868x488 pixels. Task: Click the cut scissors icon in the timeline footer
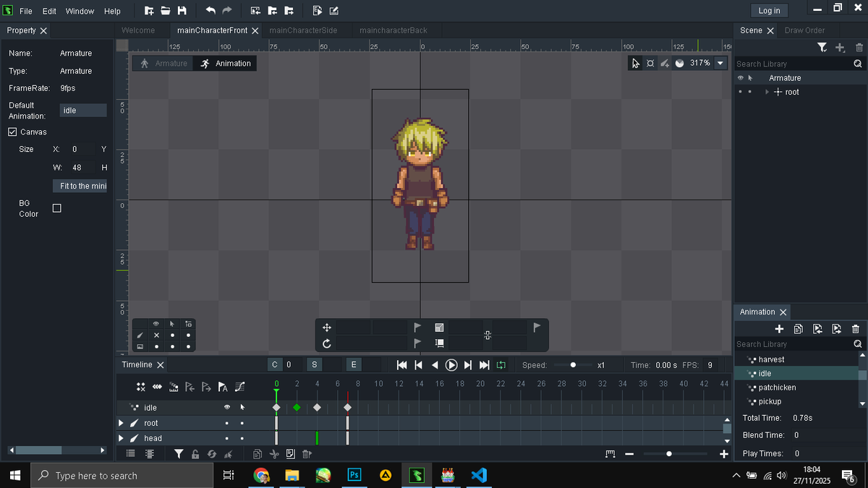pyautogui.click(x=274, y=454)
